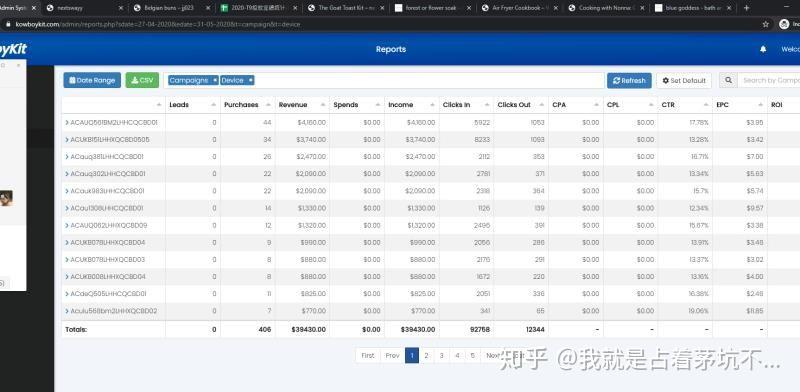Remove the Campaigns grouping tag
The width and height of the screenshot is (800, 392).
click(x=215, y=80)
